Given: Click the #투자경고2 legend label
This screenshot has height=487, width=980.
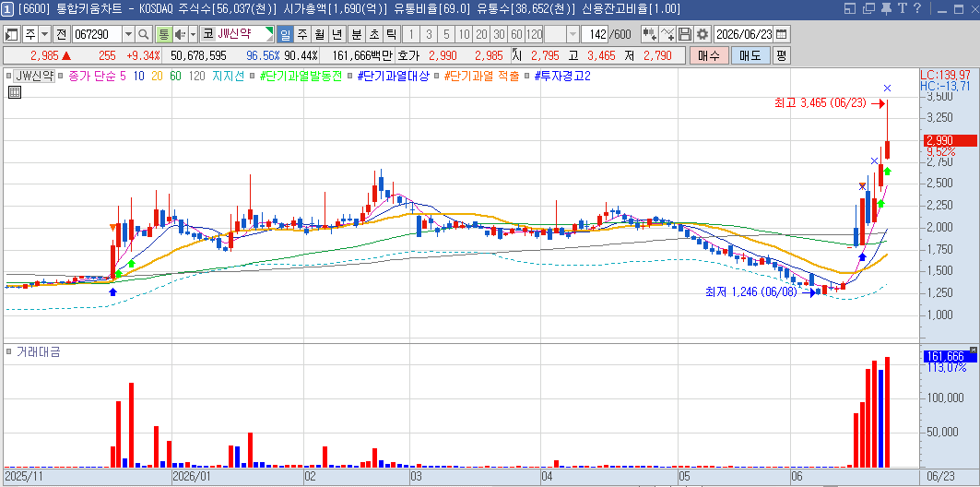Looking at the screenshot, I should (563, 77).
